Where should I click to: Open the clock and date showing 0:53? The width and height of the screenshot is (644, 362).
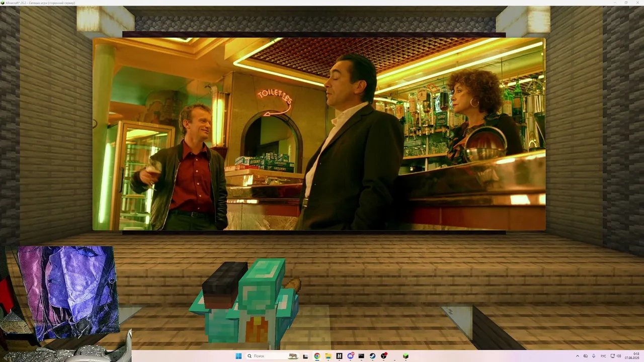pos(632,356)
